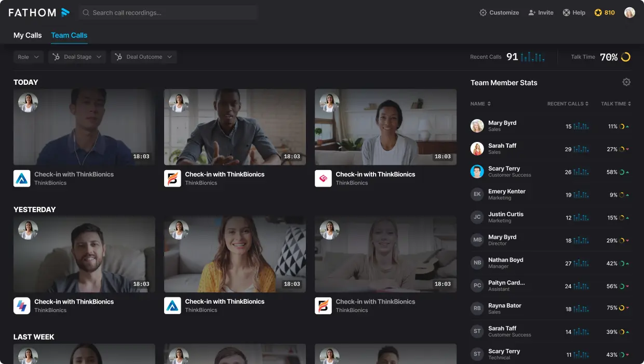The height and width of the screenshot is (364, 644).
Task: Click the Customize gear icon
Action: click(x=483, y=12)
